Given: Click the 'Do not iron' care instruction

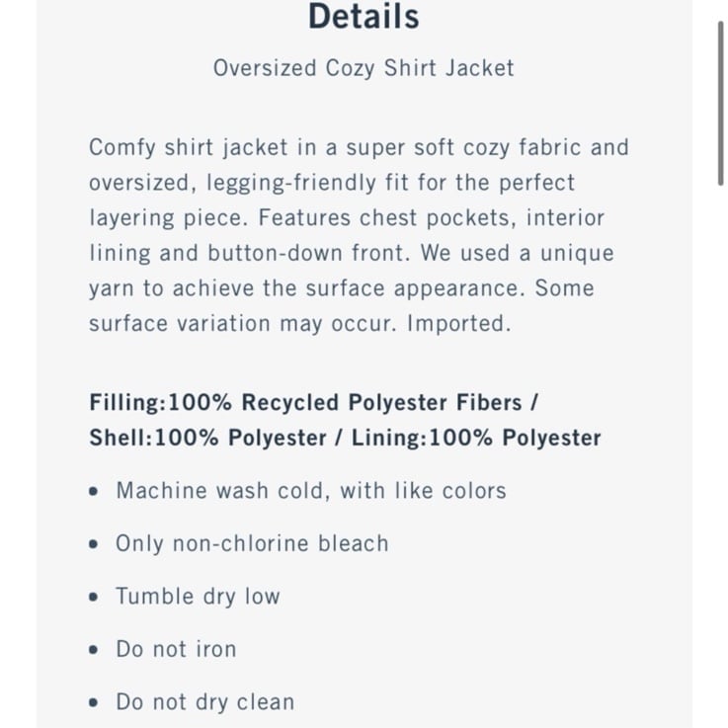Looking at the screenshot, I should click(176, 649).
